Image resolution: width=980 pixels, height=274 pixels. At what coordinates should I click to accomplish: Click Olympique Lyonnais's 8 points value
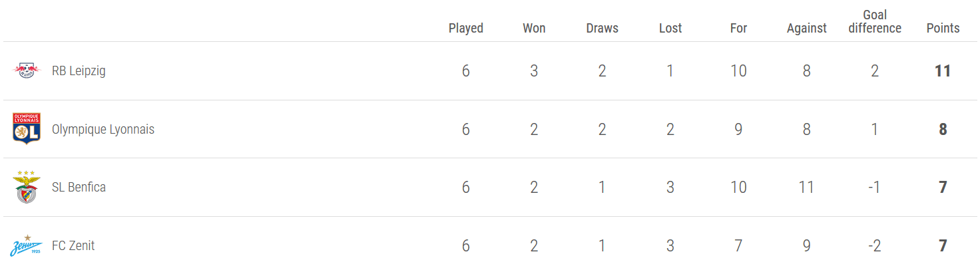tap(943, 129)
